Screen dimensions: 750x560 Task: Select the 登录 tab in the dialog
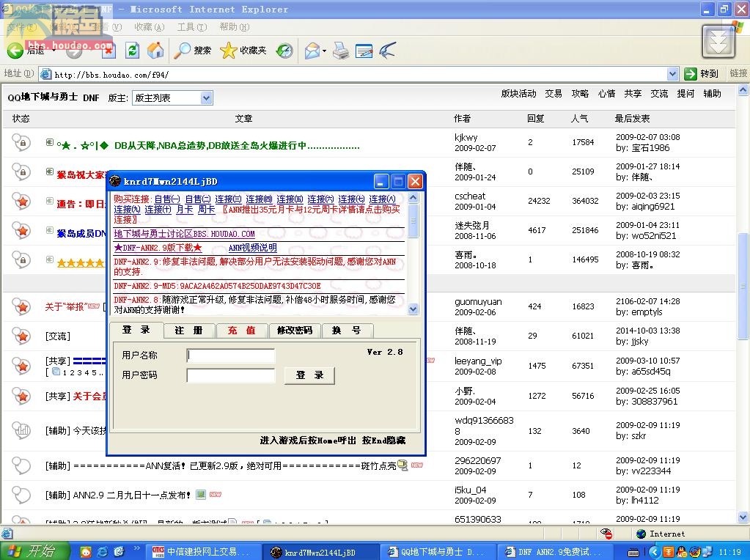pyautogui.click(x=136, y=330)
